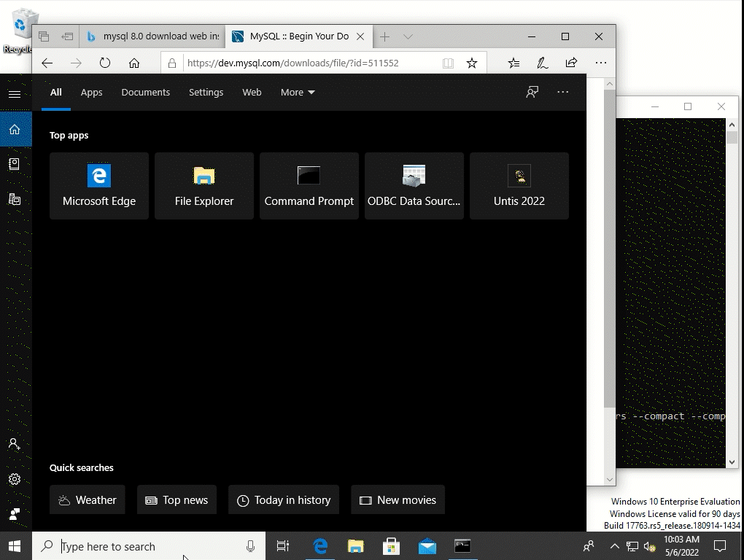Launch Command Prompt from Top apps
This screenshot has width=744, height=560.
tap(309, 185)
